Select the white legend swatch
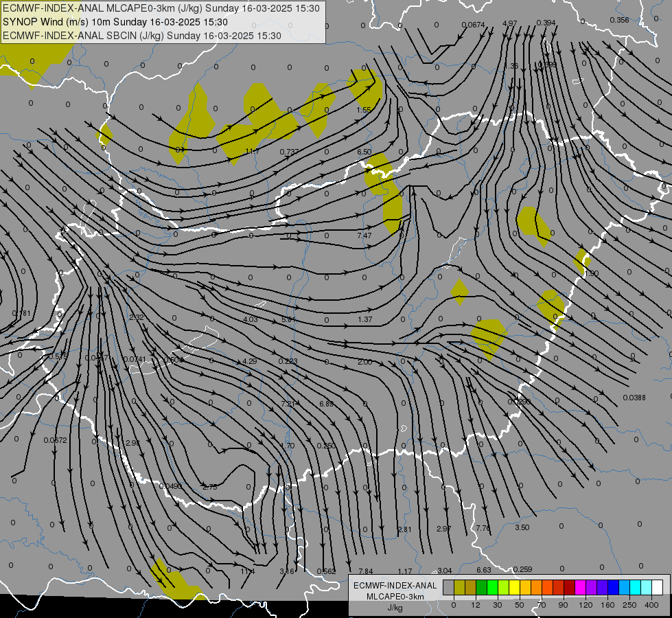This screenshot has width=672, height=618. coord(658,587)
